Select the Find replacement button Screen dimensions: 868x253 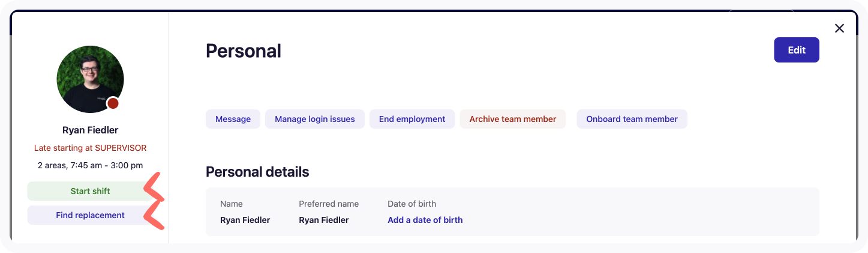coord(90,215)
